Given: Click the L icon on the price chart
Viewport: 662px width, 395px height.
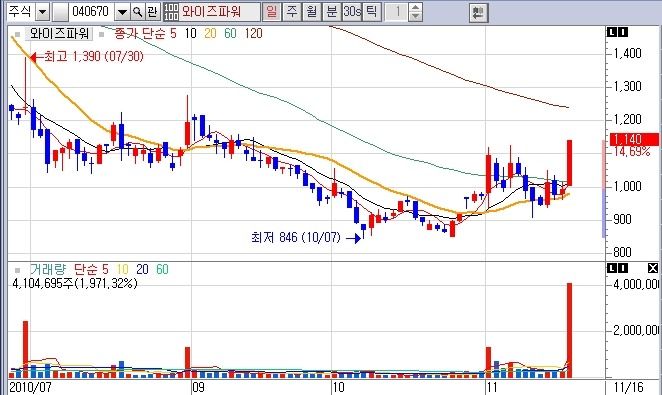Looking at the screenshot, I should [x=612, y=32].
